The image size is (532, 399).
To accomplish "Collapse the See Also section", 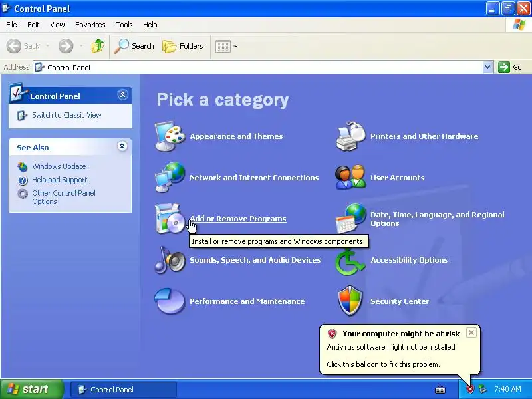I will pyautogui.click(x=122, y=146).
